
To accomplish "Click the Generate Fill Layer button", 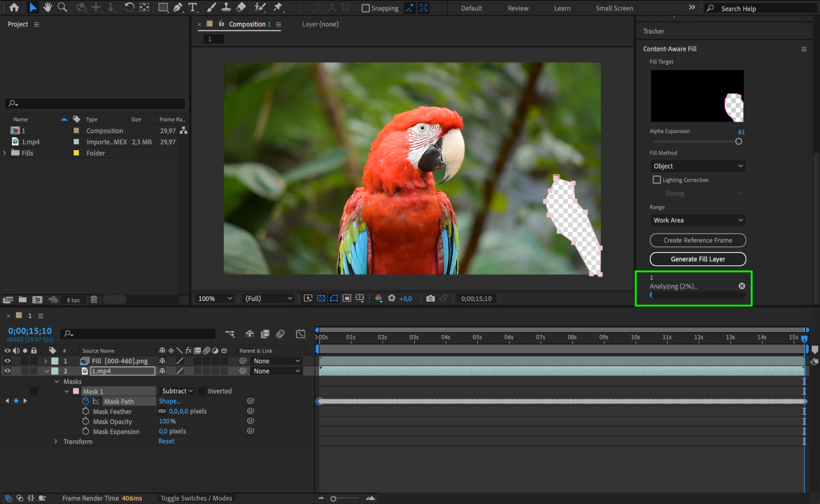I will [697, 259].
